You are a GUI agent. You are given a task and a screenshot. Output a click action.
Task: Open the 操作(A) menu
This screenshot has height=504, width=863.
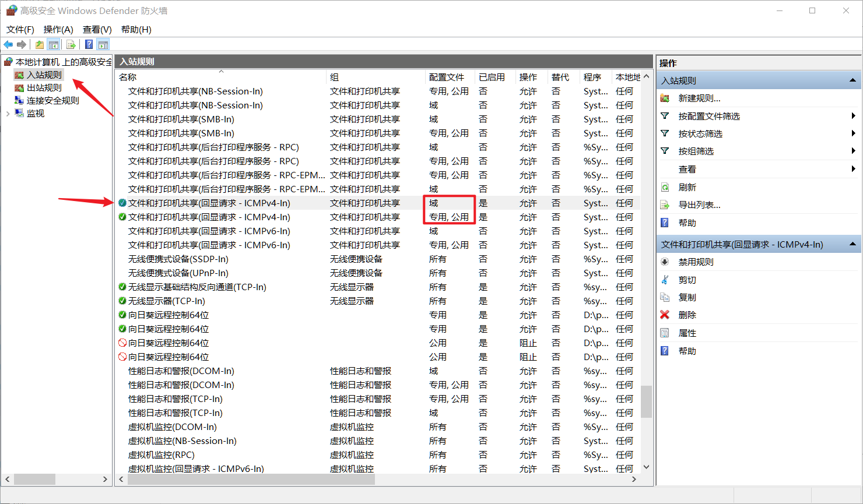(x=58, y=29)
